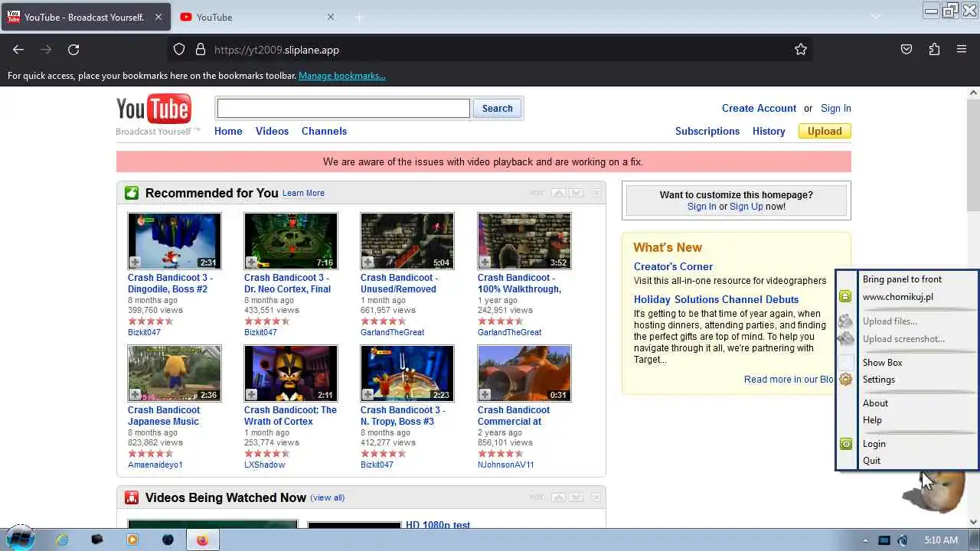Expand the list all tabs chevron
This screenshot has width=980, height=551.
point(876,17)
